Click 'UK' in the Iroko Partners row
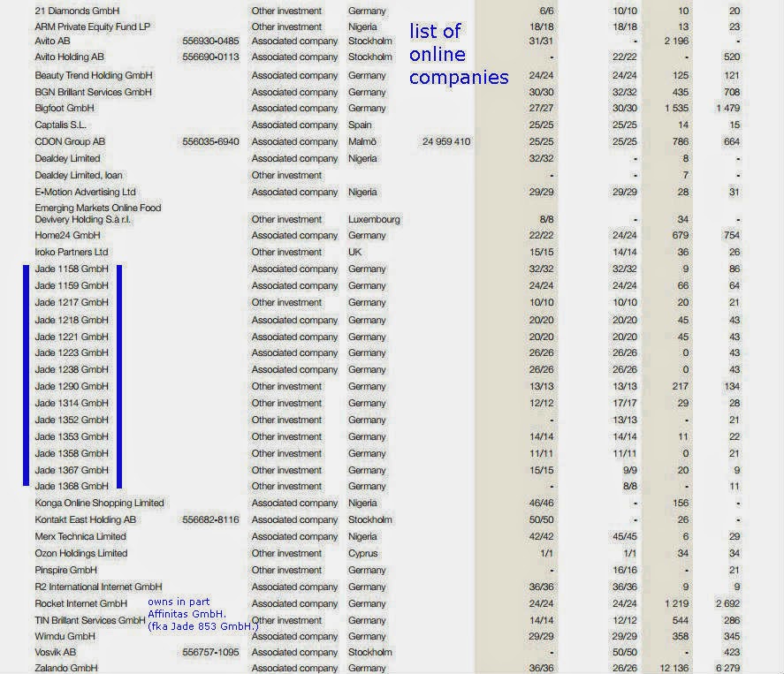 point(355,253)
